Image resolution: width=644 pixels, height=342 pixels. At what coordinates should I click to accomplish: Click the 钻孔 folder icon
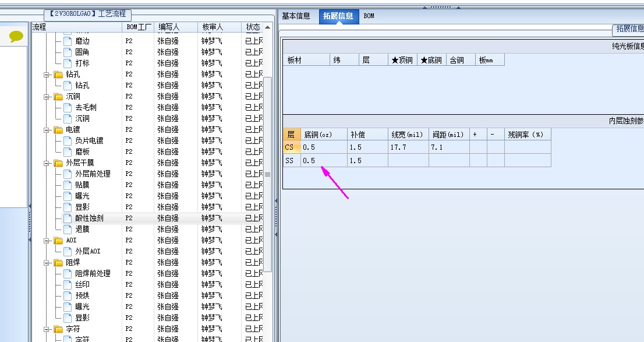pyautogui.click(x=58, y=75)
